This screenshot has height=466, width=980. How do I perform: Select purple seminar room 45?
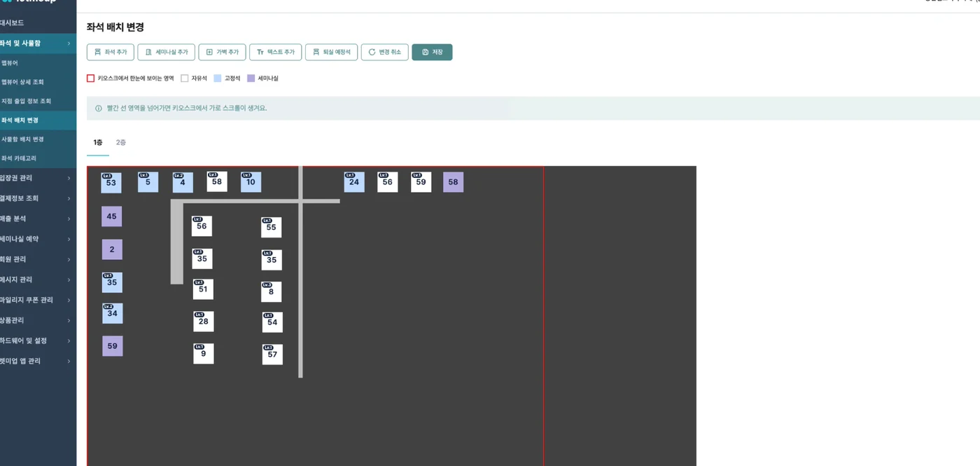coord(111,217)
